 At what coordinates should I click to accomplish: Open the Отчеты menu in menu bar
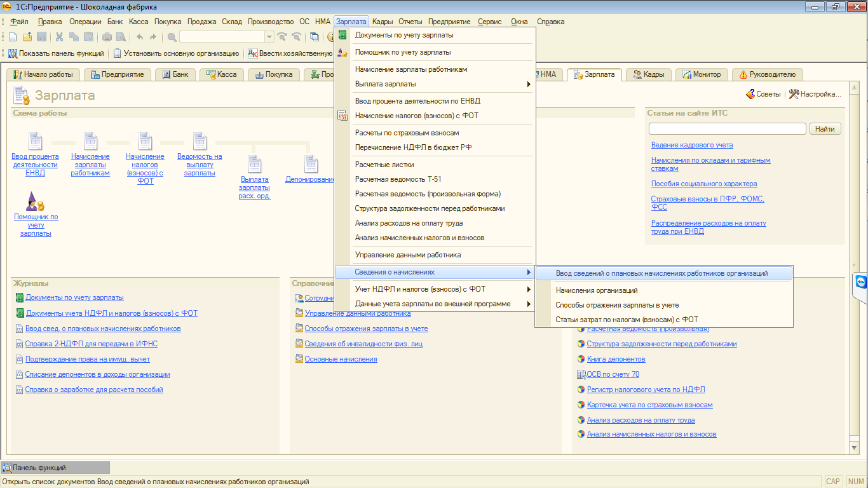click(410, 22)
